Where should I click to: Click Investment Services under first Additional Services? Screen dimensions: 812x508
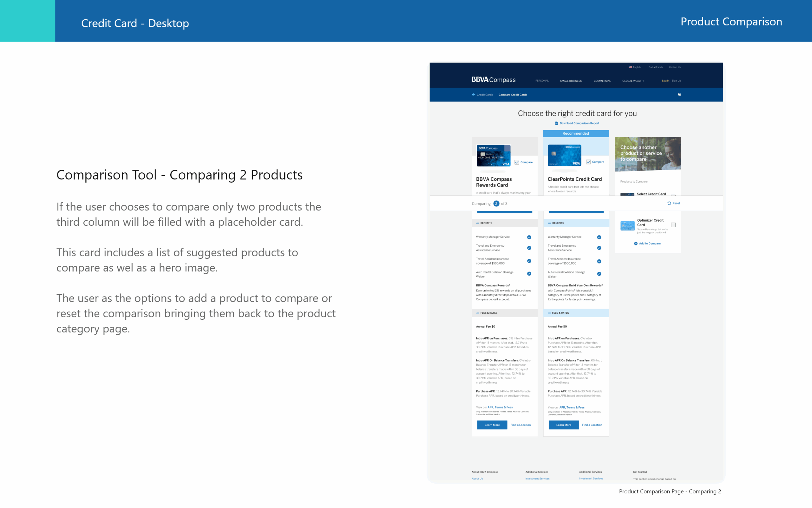coord(537,479)
